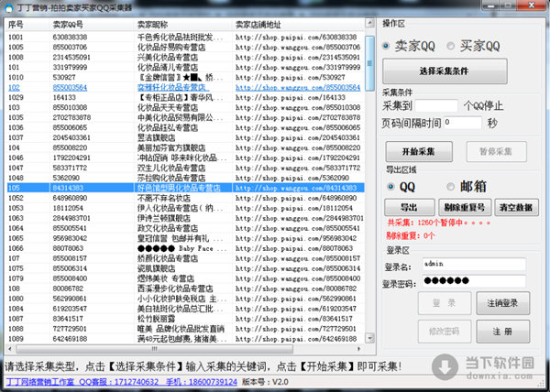Click shop URL ending 5362090
Image resolution: width=550 pixels, height=392 pixels.
tap(292, 179)
